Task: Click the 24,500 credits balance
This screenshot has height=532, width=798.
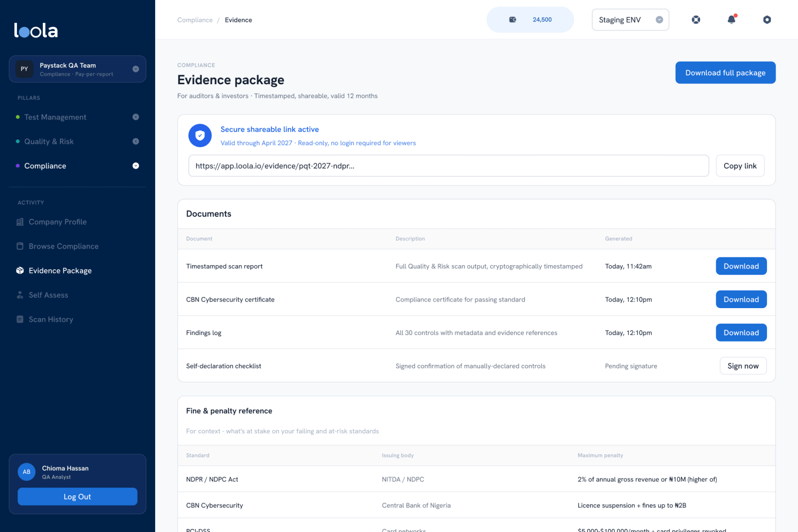Action: pyautogui.click(x=542, y=20)
